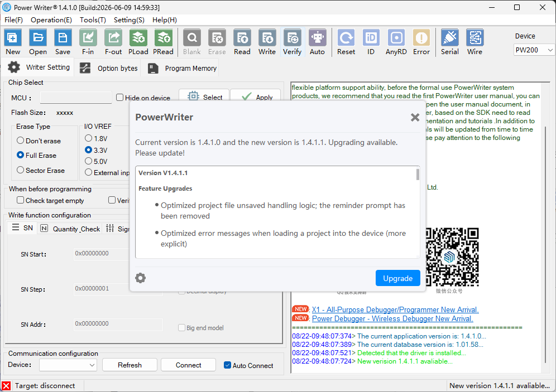The height and width of the screenshot is (392, 556).
Task: Open the Help(H) menu
Action: pos(165,20)
